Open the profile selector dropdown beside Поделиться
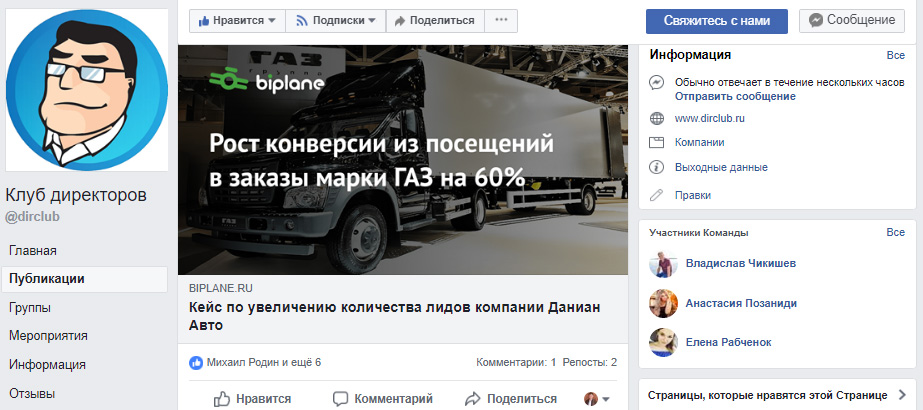 596,399
